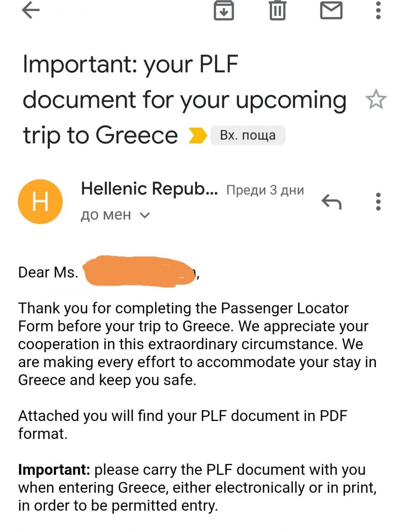Tap the PLF document in PDF sentence
This screenshot has width=403, height=532.
pos(183,425)
